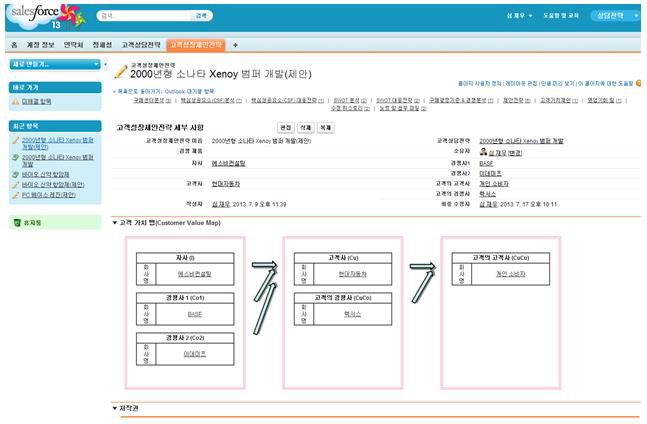Open the SWOT 대응전략 related list link
The width and height of the screenshot is (647, 424).
click(398, 101)
